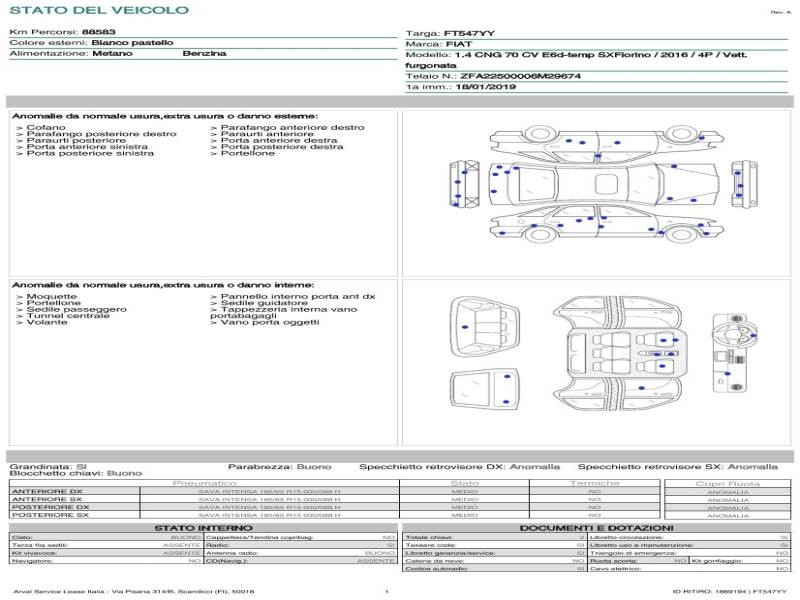Select the POSTERIORE DX tire row label
Image resolution: width=800 pixels, height=600 pixels.
coord(51,507)
